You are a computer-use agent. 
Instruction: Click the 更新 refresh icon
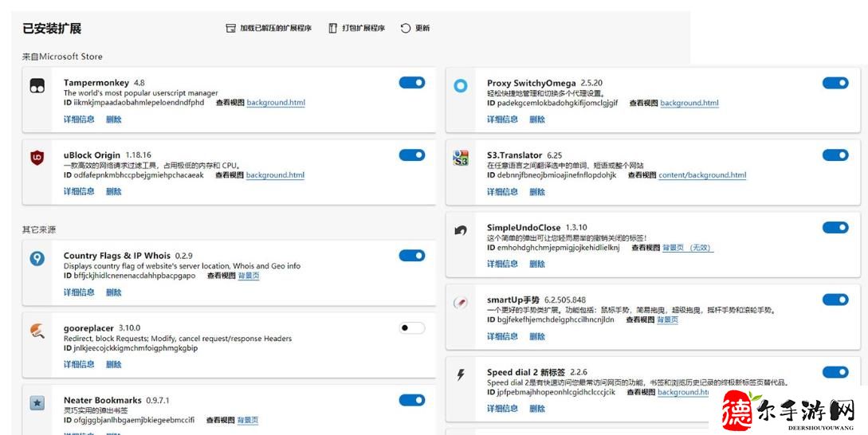click(406, 28)
